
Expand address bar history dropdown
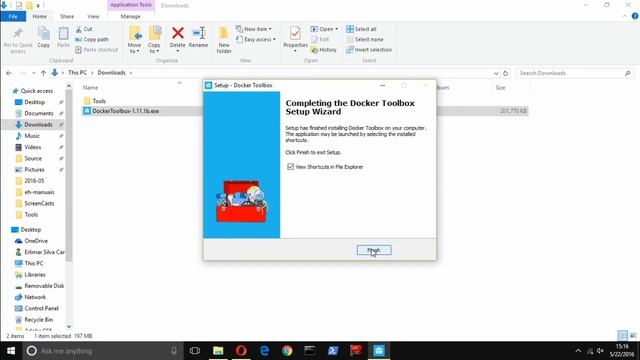496,73
